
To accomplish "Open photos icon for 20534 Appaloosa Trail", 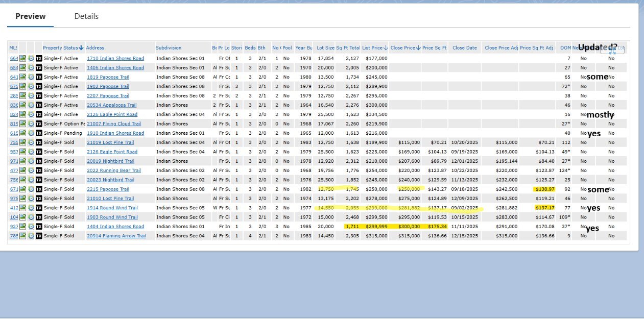I will tap(22, 105).
